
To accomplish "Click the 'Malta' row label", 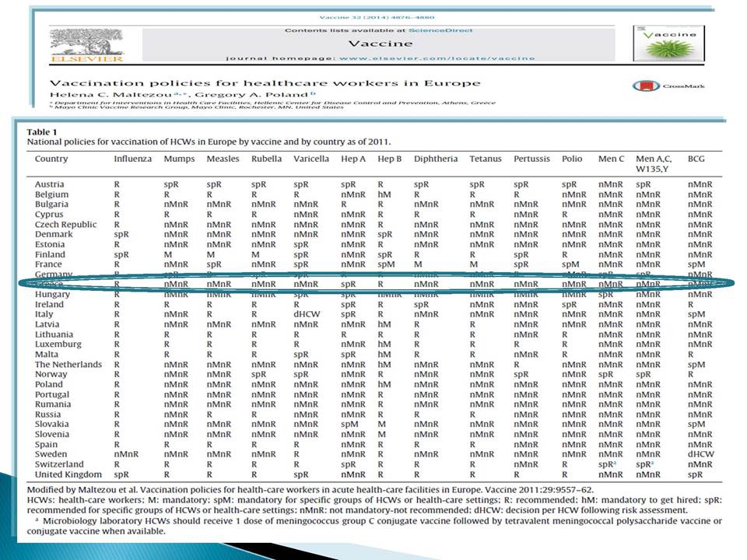I will tap(47, 355).
